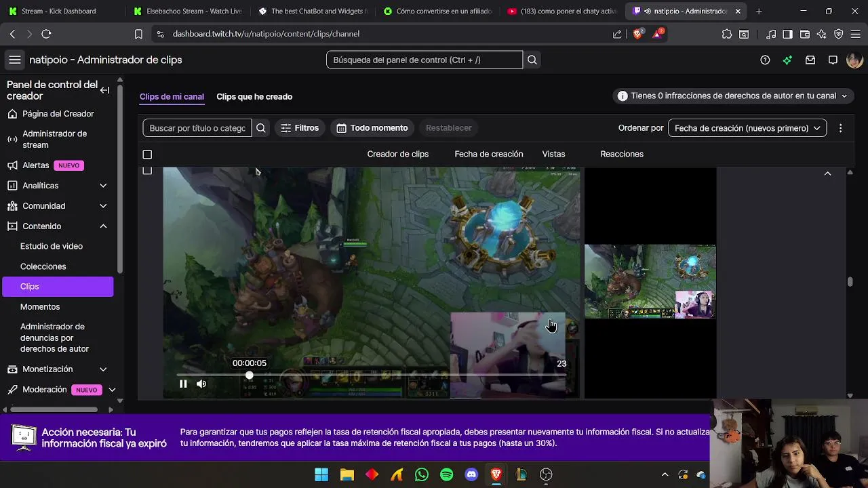Image resolution: width=868 pixels, height=488 pixels.
Task: Switch to Clips de mi canal tab
Action: click(x=172, y=97)
